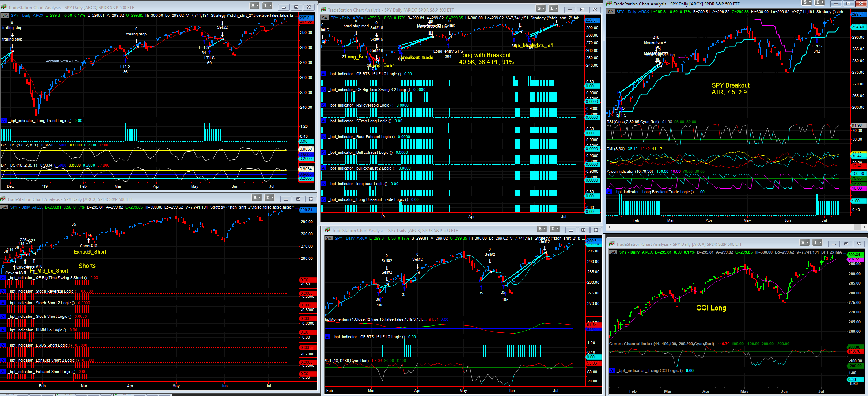This screenshot has height=396, width=868.
Task: Click the A icon next to Hi Mid Lo Logic
Action: click(3, 330)
